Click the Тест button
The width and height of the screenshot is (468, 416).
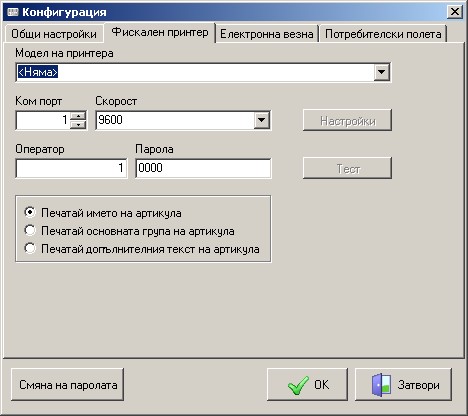pos(347,169)
